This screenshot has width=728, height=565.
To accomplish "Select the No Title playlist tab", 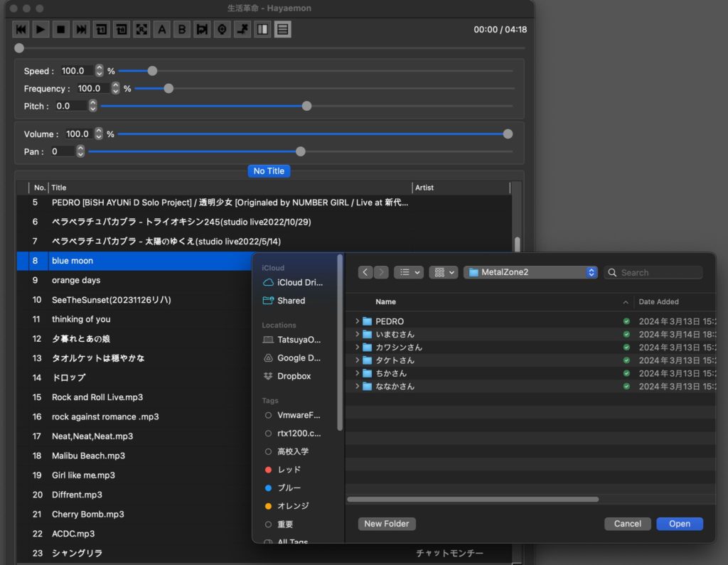I will pyautogui.click(x=269, y=171).
